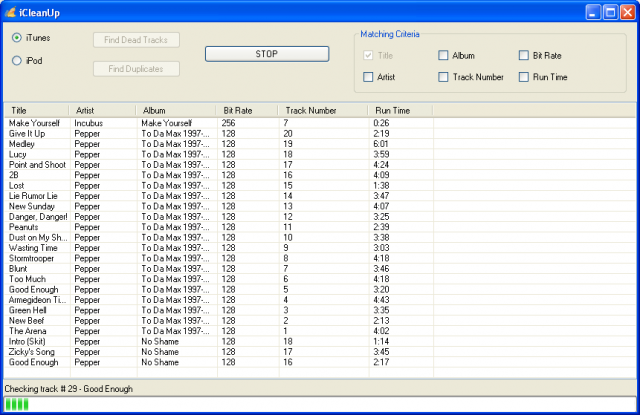Sort by the Album column header

click(x=176, y=111)
